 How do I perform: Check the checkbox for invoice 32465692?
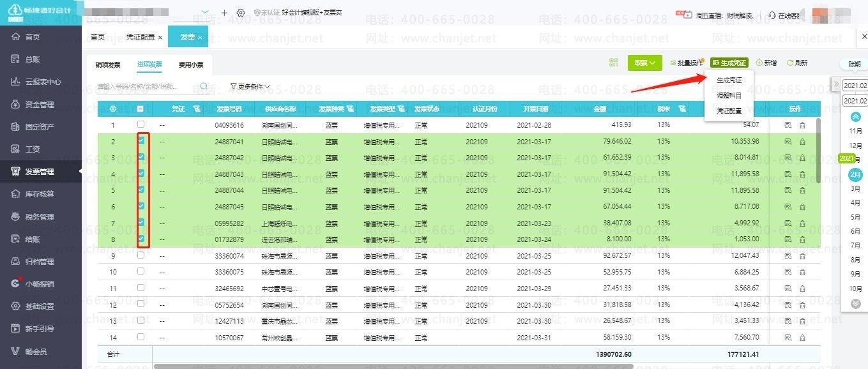[141, 287]
